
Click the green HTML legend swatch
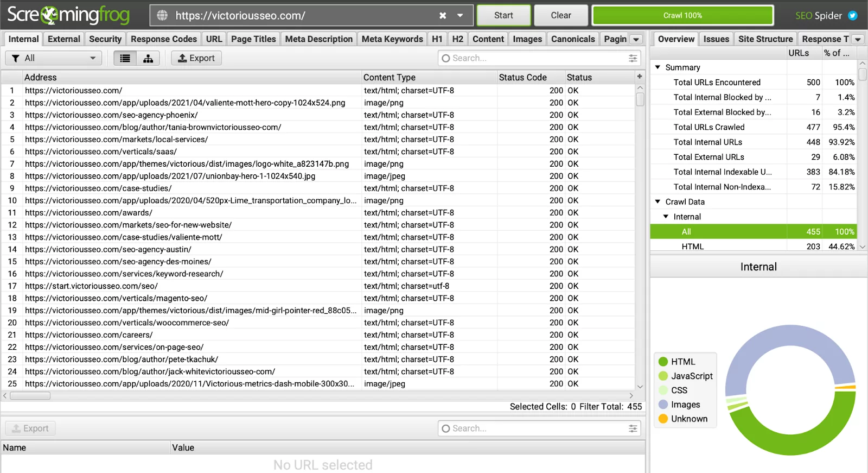tap(663, 362)
